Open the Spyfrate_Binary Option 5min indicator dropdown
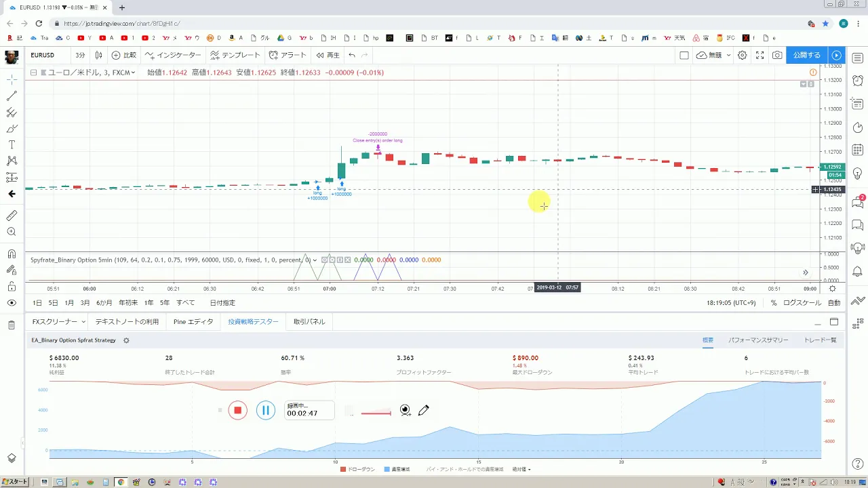868x488 pixels. [314, 260]
